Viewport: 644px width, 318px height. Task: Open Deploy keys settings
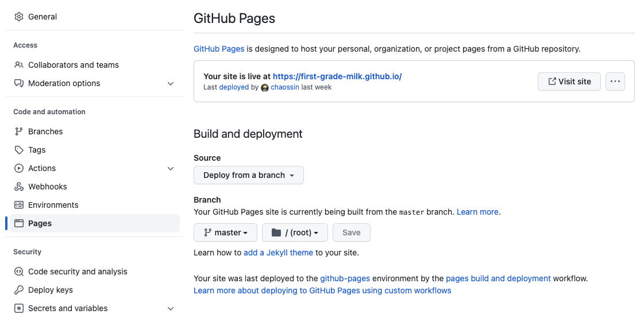pyautogui.click(x=95, y=290)
